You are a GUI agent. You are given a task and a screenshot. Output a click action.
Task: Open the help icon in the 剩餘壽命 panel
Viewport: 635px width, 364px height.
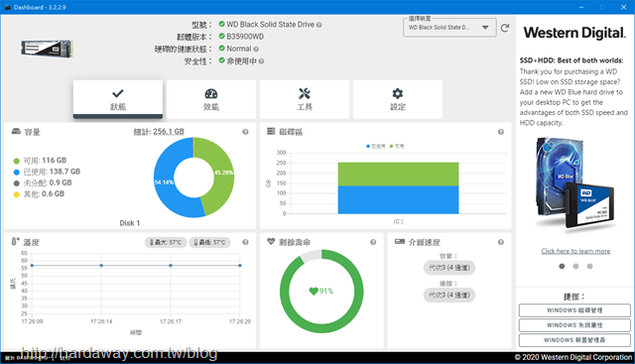coord(373,242)
